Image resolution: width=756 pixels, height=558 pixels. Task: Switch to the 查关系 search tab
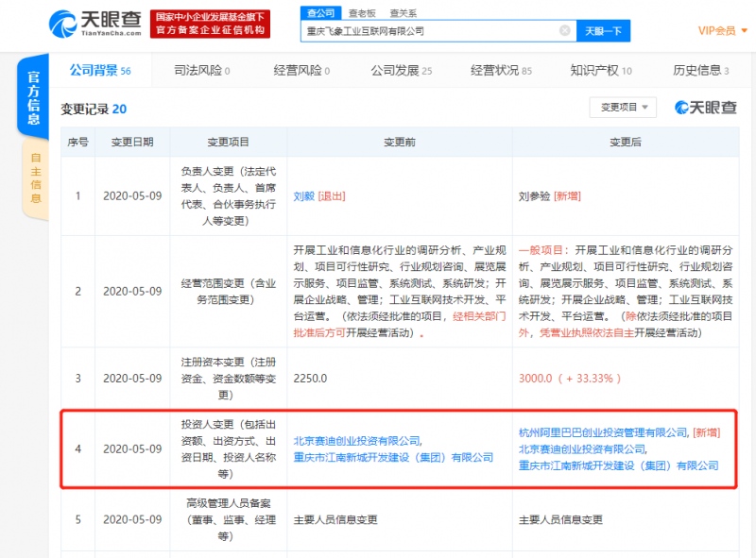[x=403, y=13]
